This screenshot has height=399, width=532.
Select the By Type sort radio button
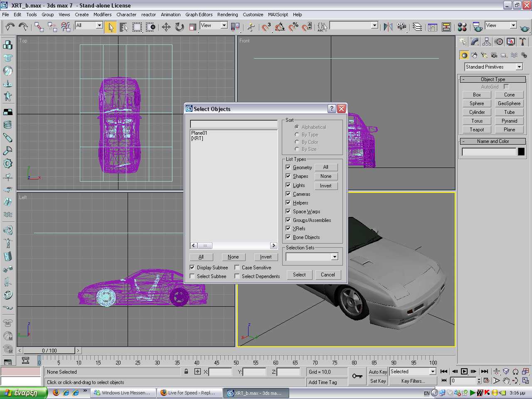tap(297, 134)
